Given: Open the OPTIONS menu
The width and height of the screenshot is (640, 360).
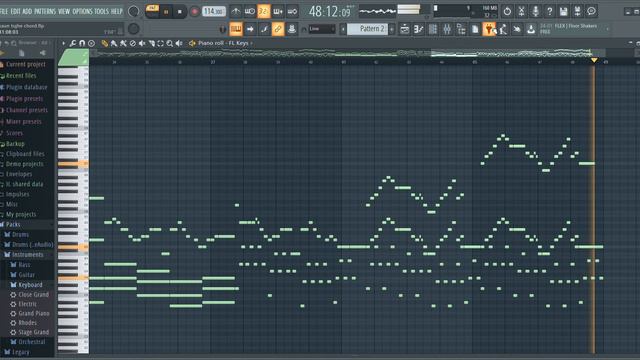Looking at the screenshot, I should pos(82,11).
